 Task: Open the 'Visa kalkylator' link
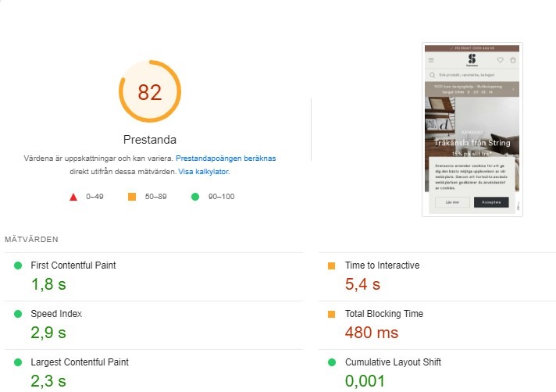tap(203, 171)
